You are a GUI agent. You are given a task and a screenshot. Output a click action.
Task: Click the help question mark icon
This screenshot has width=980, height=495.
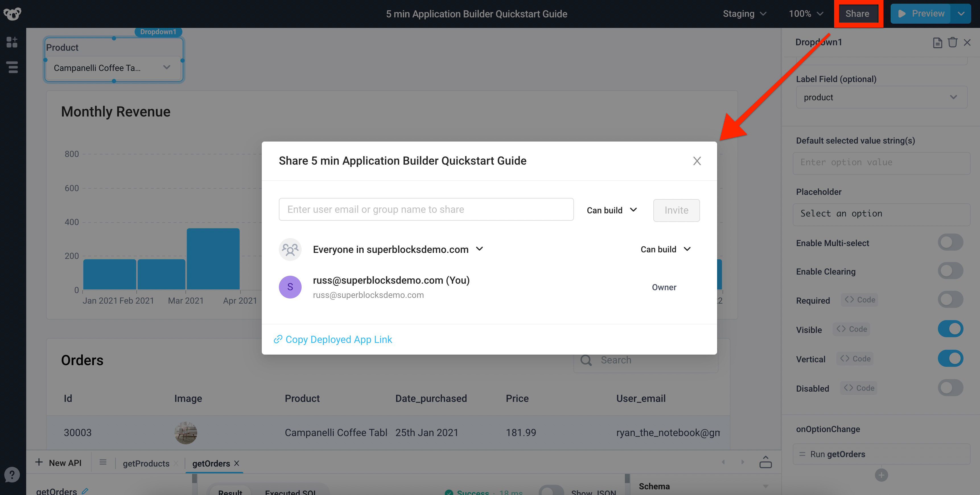(x=12, y=475)
